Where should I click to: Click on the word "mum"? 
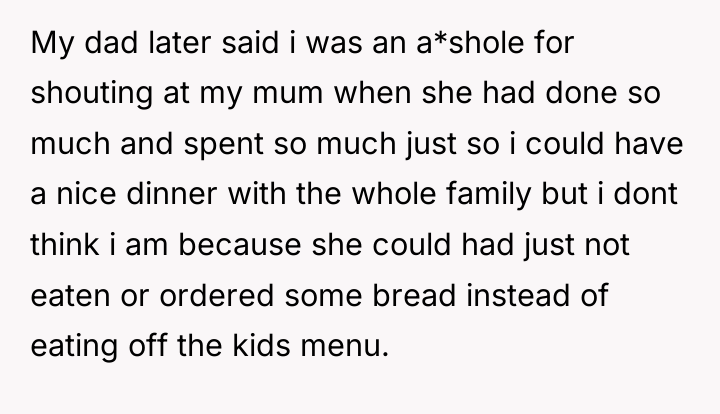coord(288,93)
